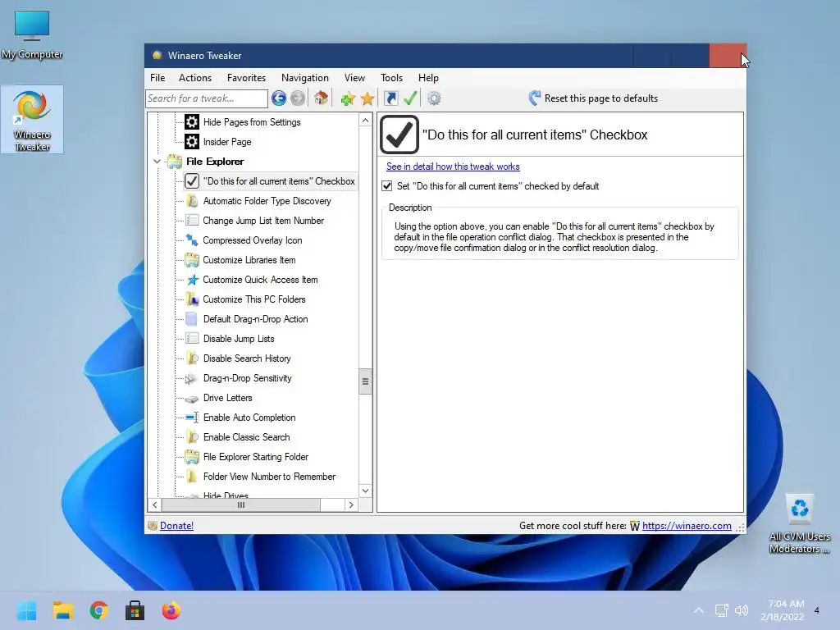Open See in detail how this tweak works link

click(453, 167)
